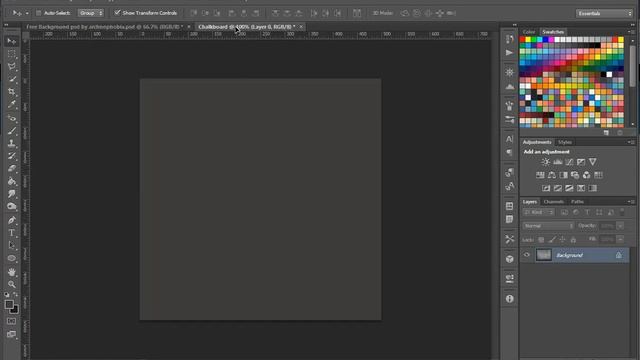Select the Brush tool

coord(11,131)
